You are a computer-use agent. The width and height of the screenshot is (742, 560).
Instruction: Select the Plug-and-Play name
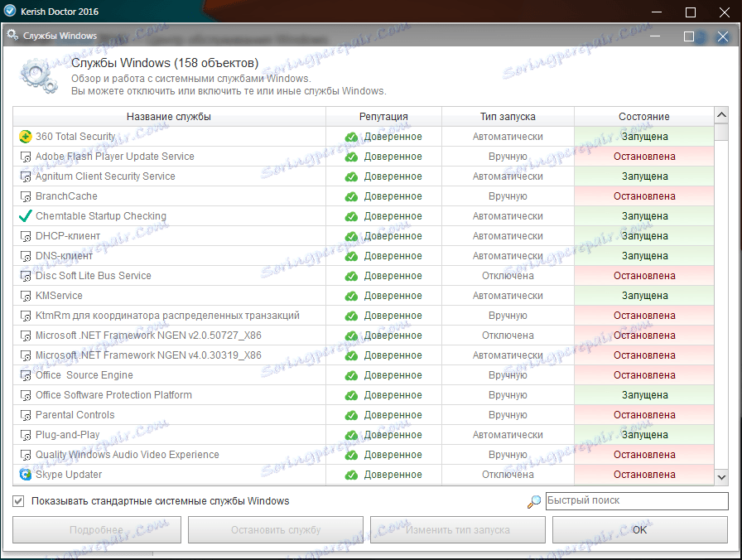point(68,435)
